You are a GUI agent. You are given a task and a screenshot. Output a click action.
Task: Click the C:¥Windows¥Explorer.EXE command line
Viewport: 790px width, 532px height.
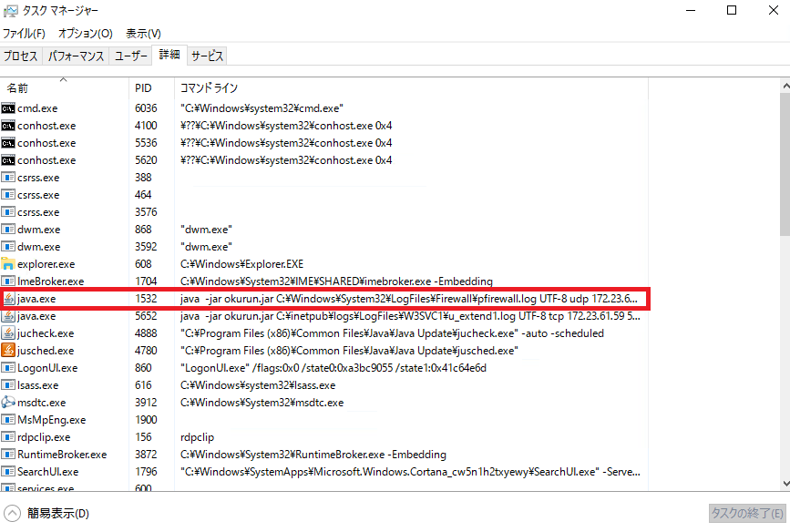coord(241,264)
